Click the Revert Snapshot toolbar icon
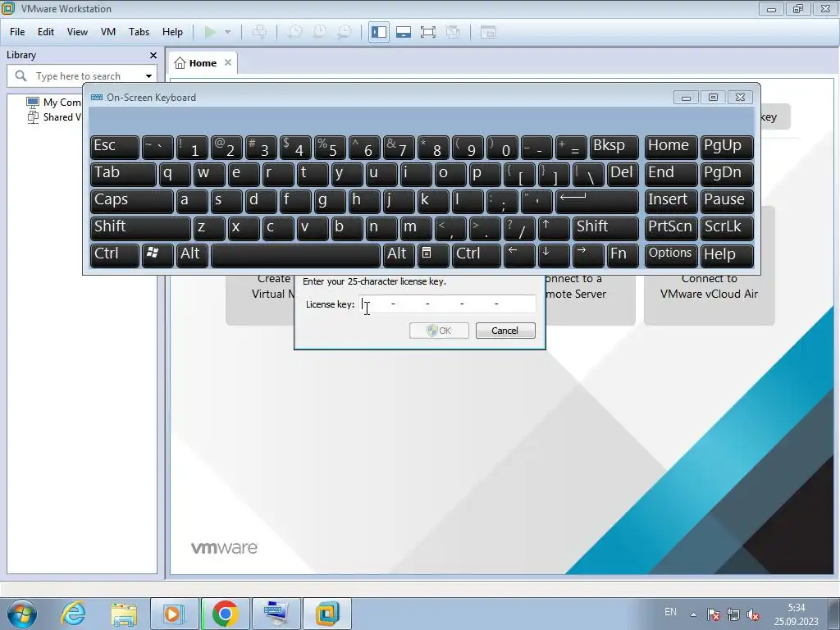Viewport: 840px width, 630px height. click(319, 32)
